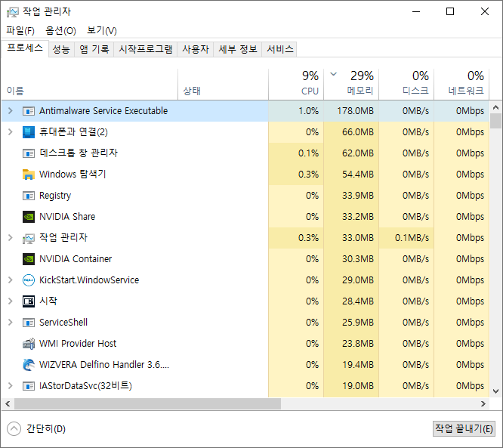
Task: Click the vertical scrollbar thumb
Action: pyautogui.click(x=496, y=121)
